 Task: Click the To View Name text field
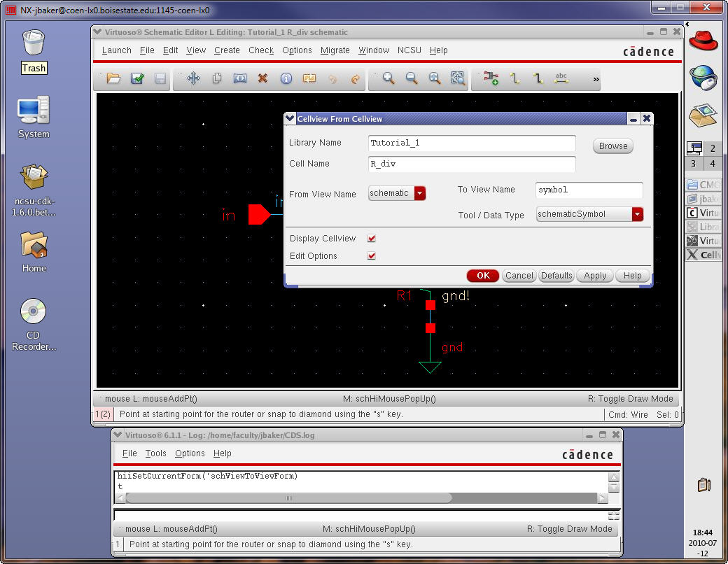point(589,190)
